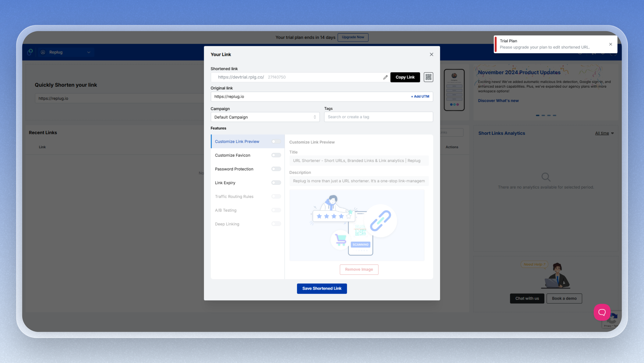Focus the Tags search input field
This screenshot has height=363, width=644.
(x=379, y=117)
